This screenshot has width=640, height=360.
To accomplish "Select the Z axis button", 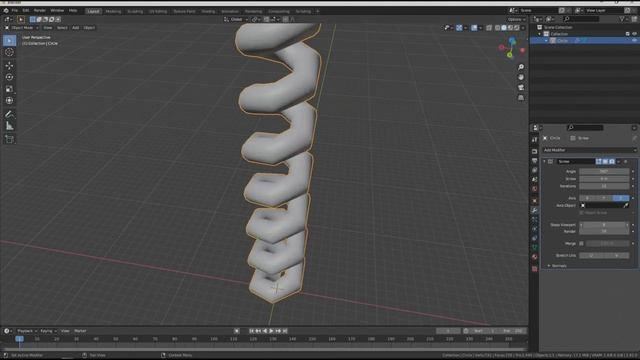I will [x=621, y=198].
